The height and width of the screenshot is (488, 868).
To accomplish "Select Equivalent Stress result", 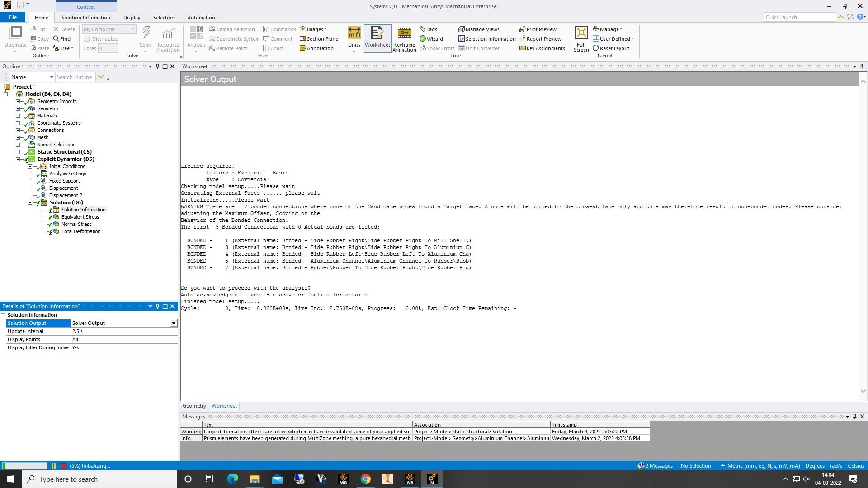I will pyautogui.click(x=80, y=217).
